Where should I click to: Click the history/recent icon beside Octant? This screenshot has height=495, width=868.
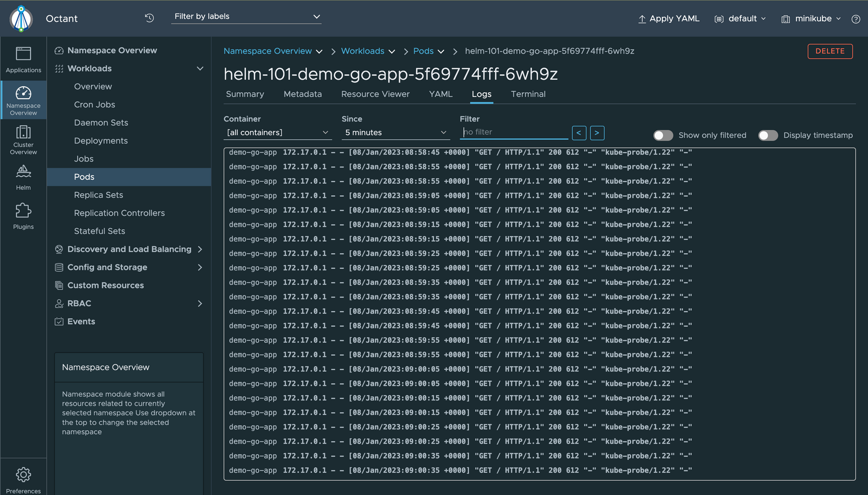pos(149,18)
